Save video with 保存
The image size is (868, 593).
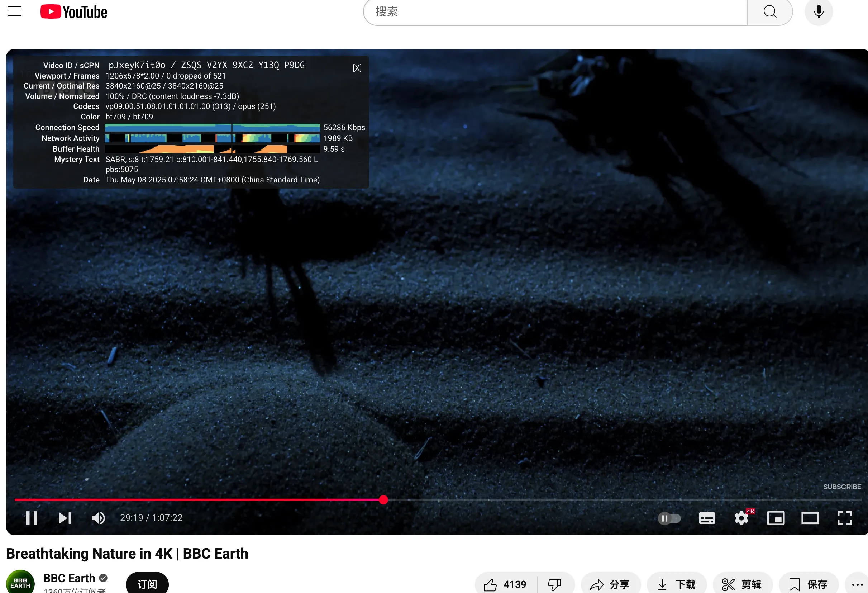[808, 584]
